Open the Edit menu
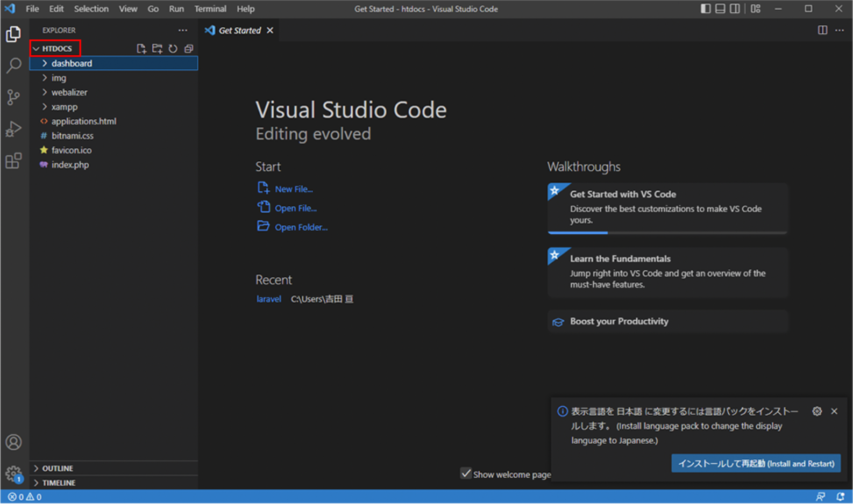 56,9
